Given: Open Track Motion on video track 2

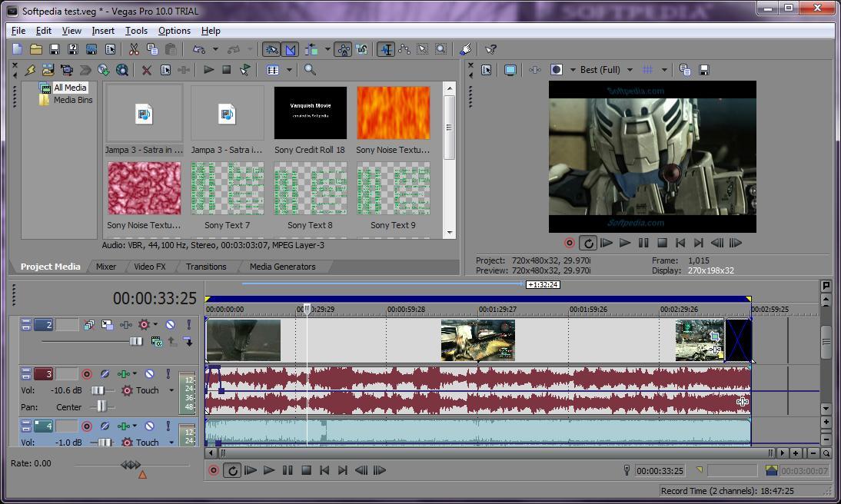Looking at the screenshot, I should pos(106,324).
